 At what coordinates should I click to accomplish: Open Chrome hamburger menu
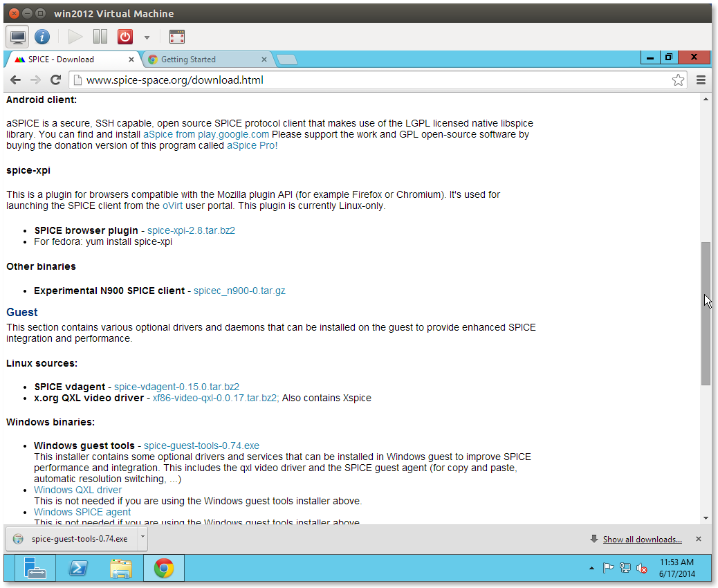click(701, 80)
